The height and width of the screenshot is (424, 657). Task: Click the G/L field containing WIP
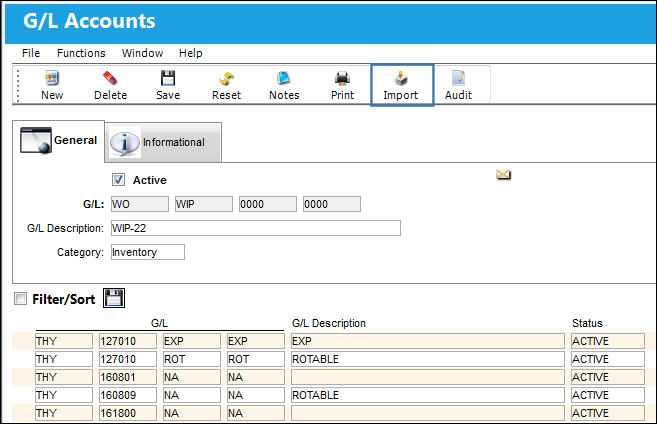(x=204, y=204)
